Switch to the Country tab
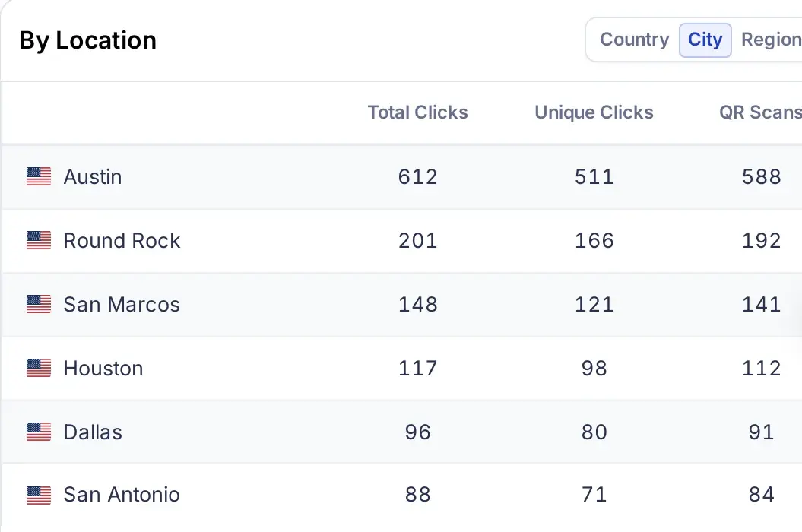The height and width of the screenshot is (532, 802). (x=634, y=40)
